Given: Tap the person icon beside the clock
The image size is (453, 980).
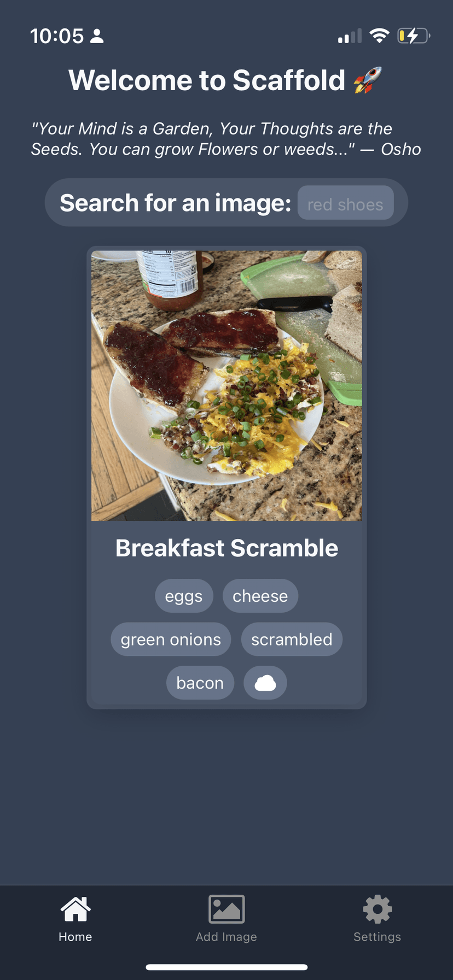Looking at the screenshot, I should (97, 36).
